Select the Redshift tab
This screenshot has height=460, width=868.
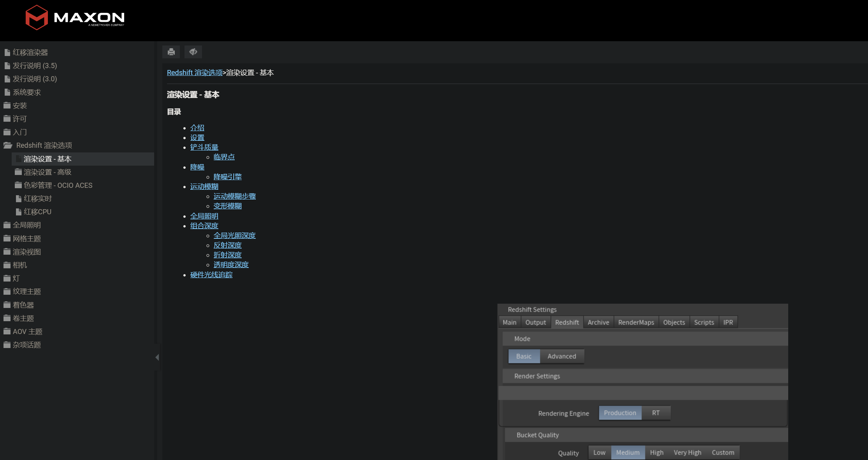567,322
